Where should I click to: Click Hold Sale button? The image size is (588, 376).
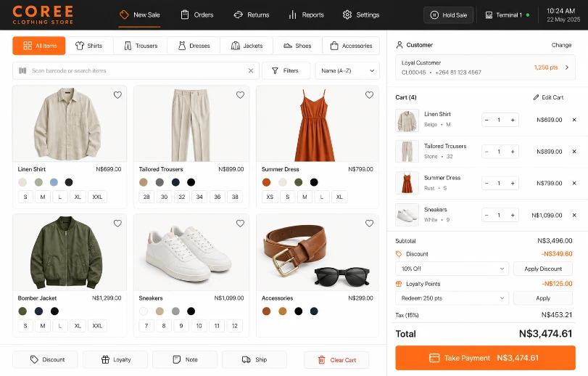point(449,15)
